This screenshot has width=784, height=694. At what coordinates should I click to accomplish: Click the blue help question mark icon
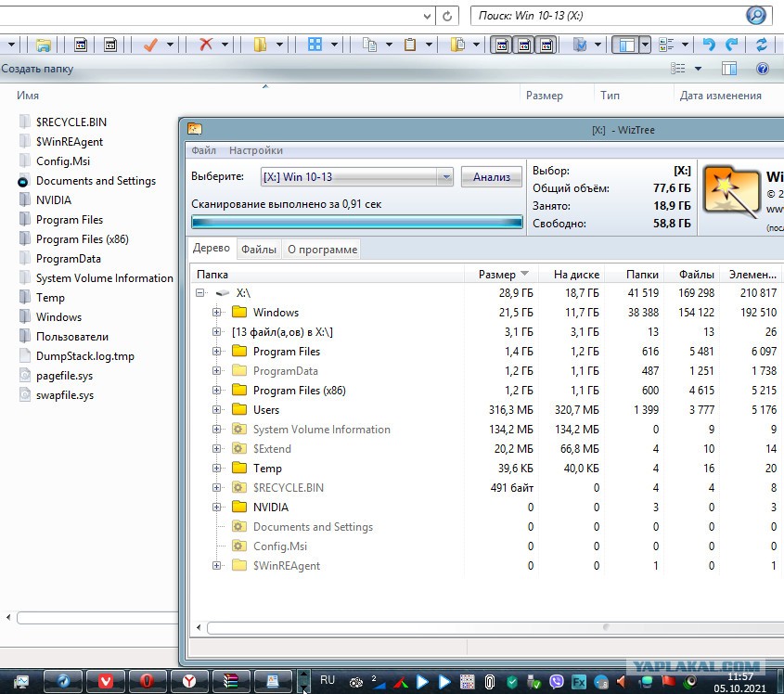[x=762, y=69]
